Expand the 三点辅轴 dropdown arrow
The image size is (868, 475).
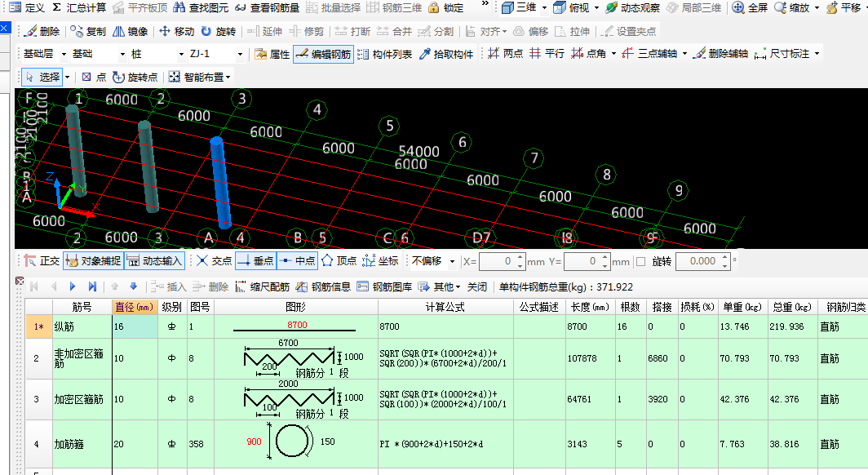[x=684, y=54]
